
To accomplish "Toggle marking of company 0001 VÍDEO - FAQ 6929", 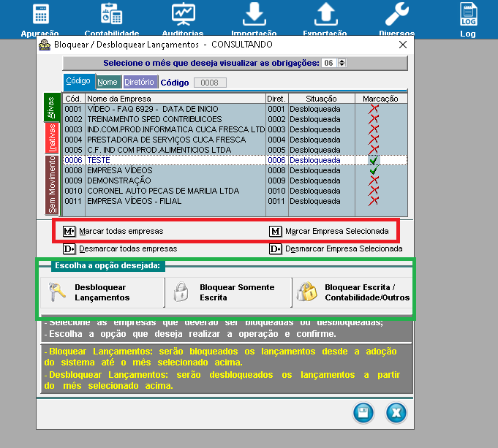I will pos(374,109).
